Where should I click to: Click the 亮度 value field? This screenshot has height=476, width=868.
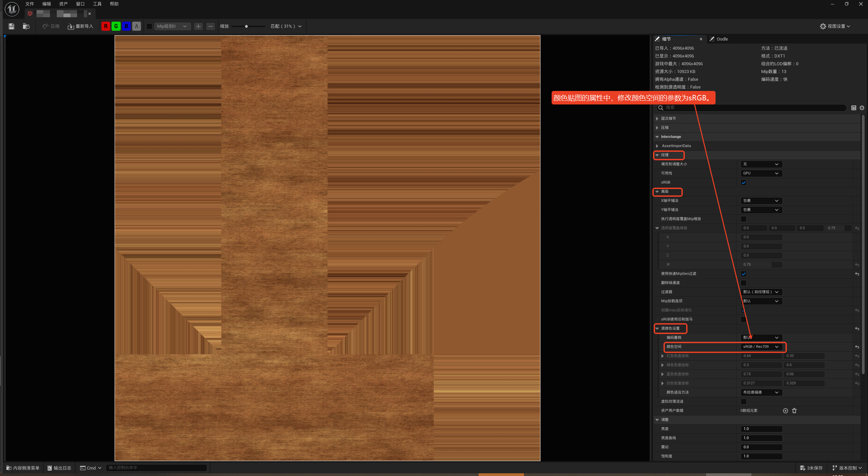[x=761, y=429]
